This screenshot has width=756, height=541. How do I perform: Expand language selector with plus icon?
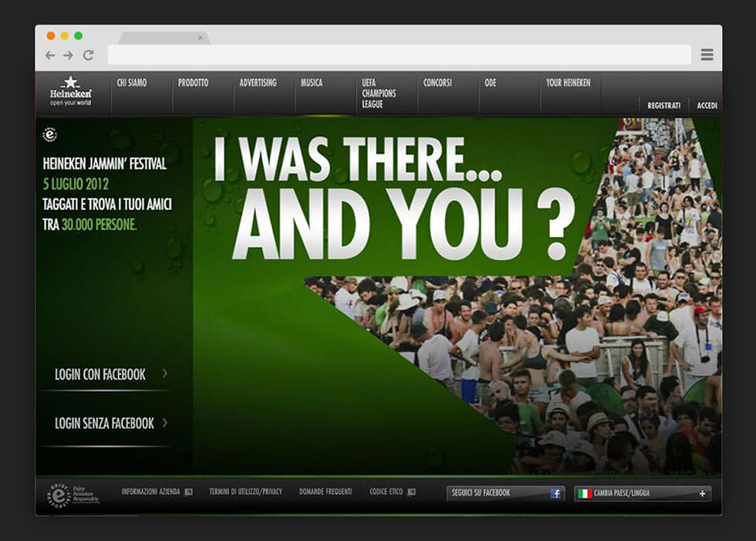pos(703,493)
